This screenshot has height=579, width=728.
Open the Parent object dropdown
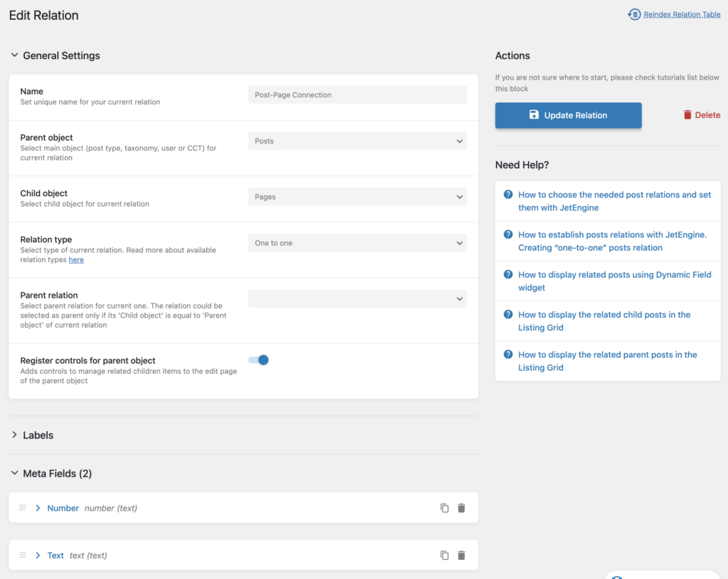[357, 141]
